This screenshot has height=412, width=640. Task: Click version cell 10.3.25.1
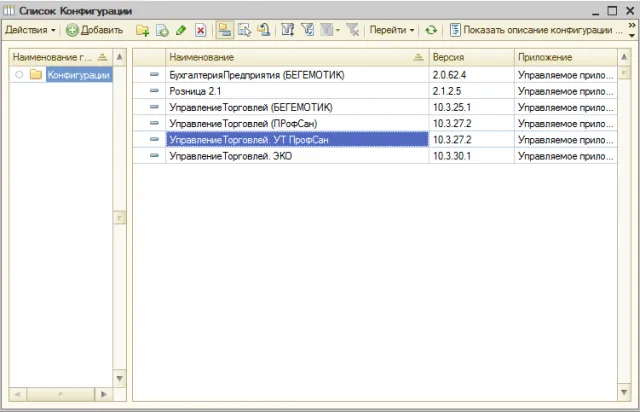point(471,107)
